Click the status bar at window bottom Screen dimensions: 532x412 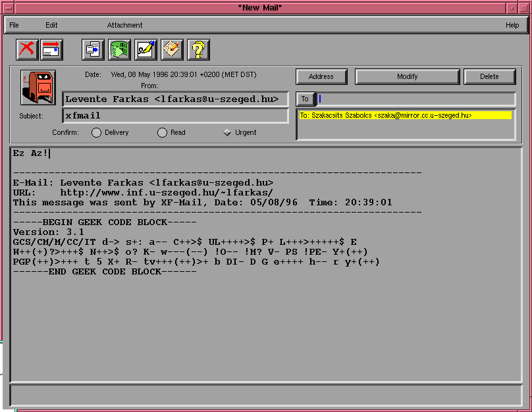[265, 396]
